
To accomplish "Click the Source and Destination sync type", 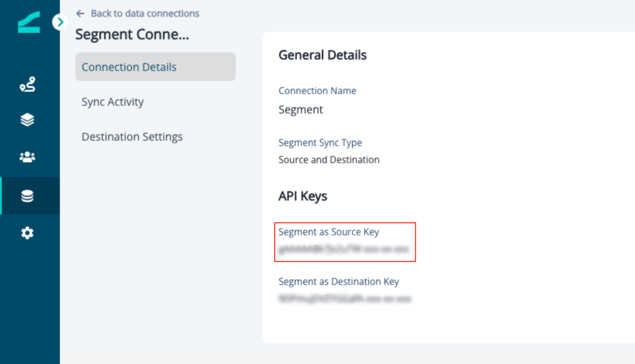I will point(329,160).
